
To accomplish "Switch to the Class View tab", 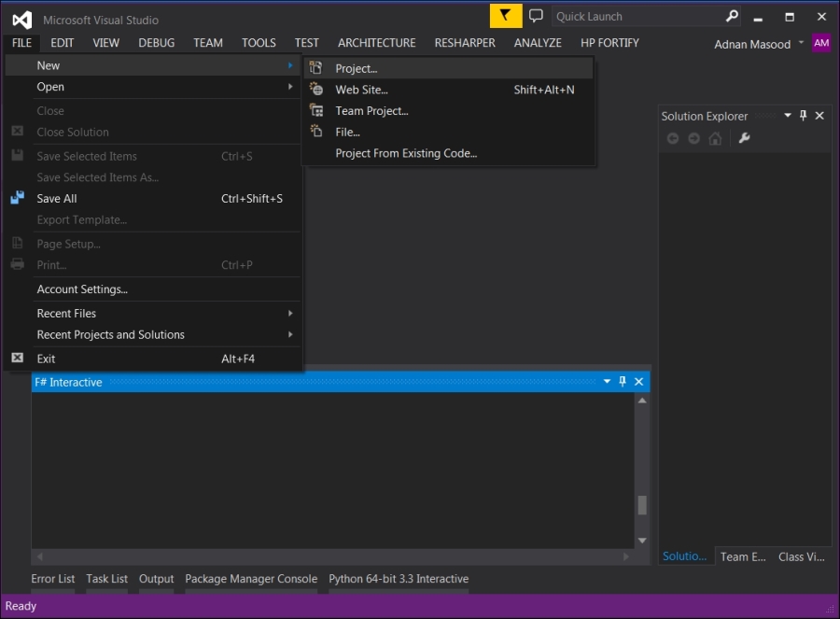I will tap(802, 556).
